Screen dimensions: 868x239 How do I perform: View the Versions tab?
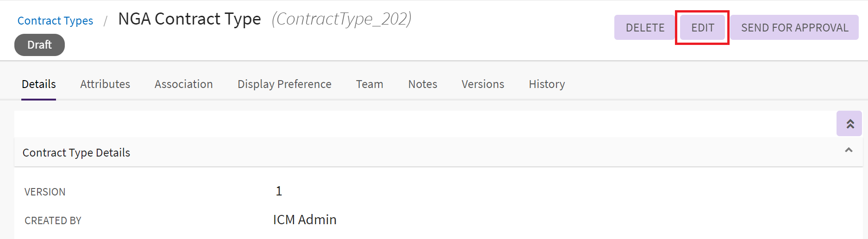click(x=483, y=84)
